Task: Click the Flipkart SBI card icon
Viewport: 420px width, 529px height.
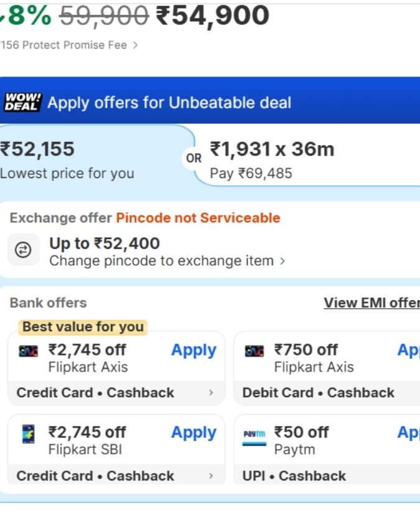Action: pos(29,433)
